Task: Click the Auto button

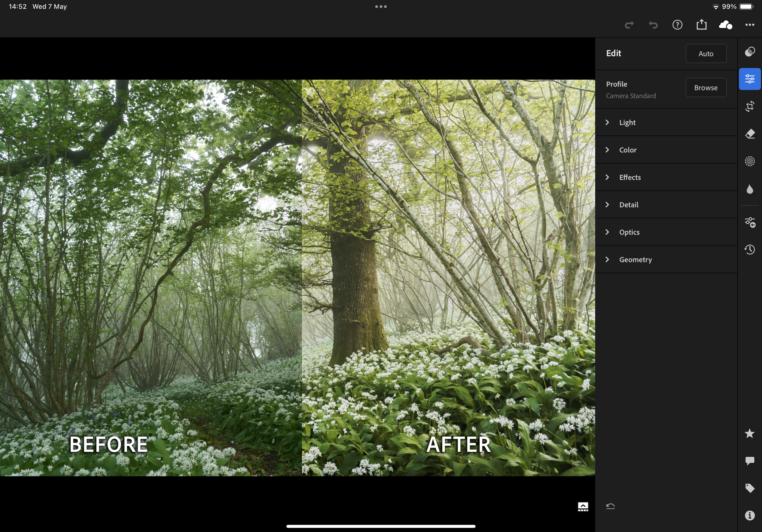Action: (x=706, y=53)
